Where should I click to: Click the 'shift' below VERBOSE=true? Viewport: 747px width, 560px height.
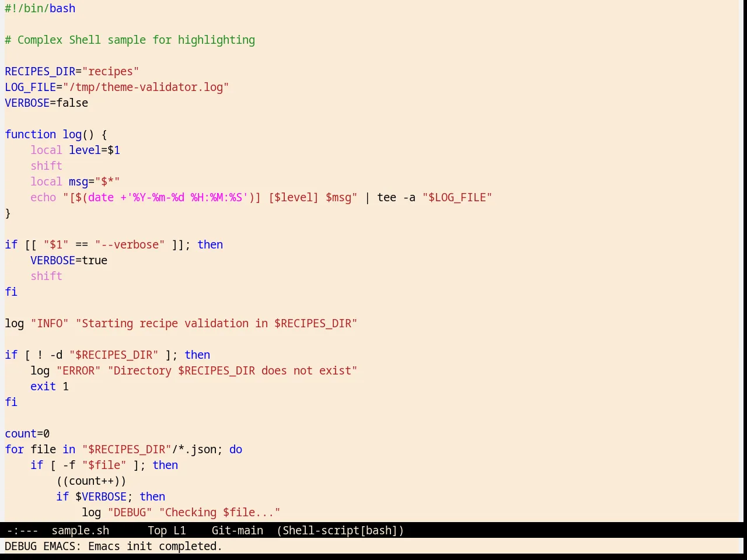click(x=46, y=276)
